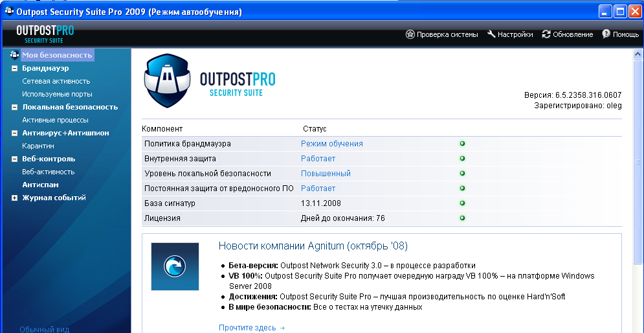Click the Режим обучения link
This screenshot has height=333, width=644.
pyautogui.click(x=332, y=144)
